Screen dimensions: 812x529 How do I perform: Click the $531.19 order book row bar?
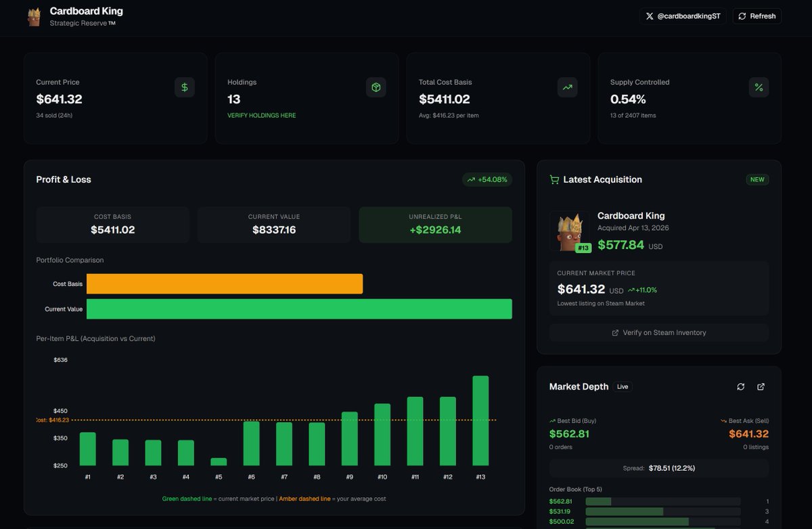click(x=663, y=511)
